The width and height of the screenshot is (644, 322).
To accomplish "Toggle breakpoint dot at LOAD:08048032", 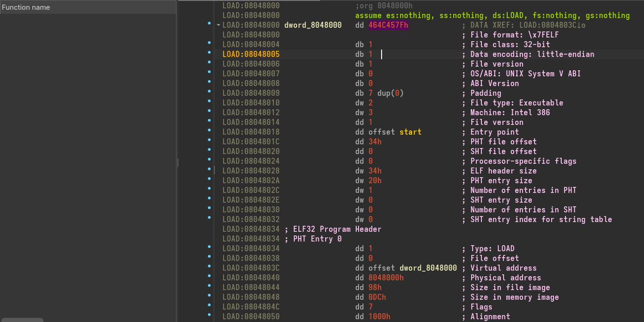I will coord(209,217).
